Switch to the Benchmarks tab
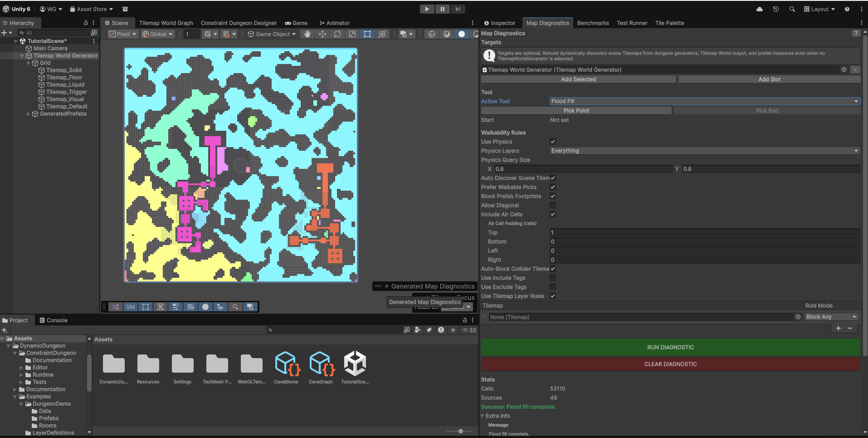 click(x=593, y=23)
